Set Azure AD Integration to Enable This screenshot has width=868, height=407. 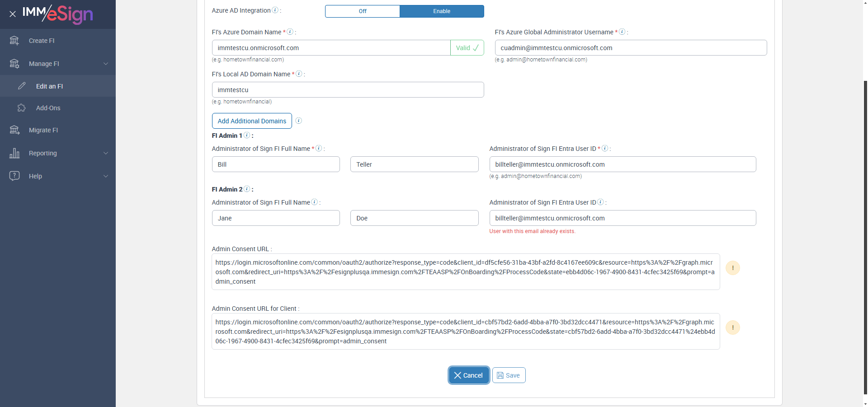point(442,11)
